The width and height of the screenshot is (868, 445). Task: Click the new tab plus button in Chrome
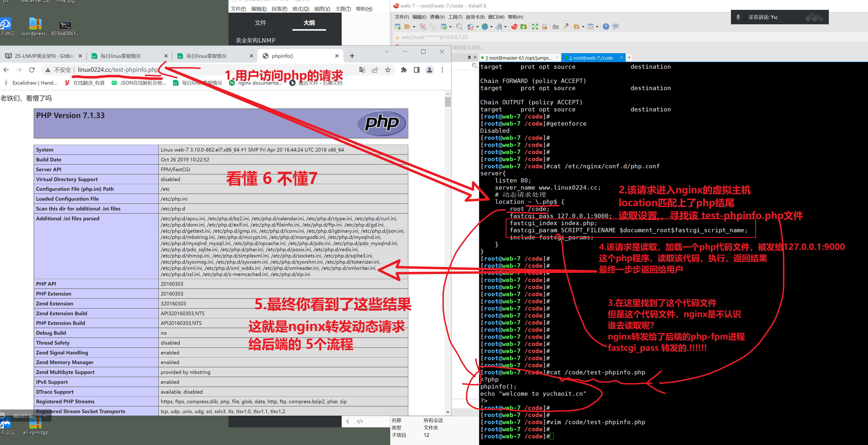(352, 56)
